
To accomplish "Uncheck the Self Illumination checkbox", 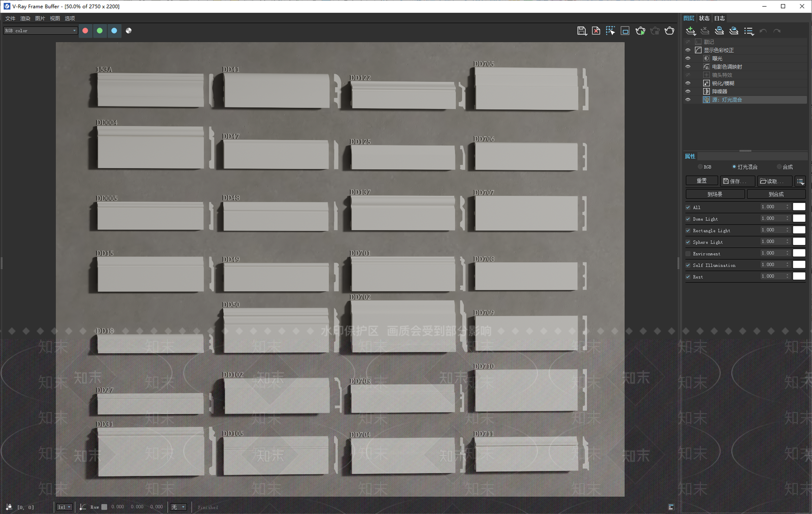I will (688, 265).
